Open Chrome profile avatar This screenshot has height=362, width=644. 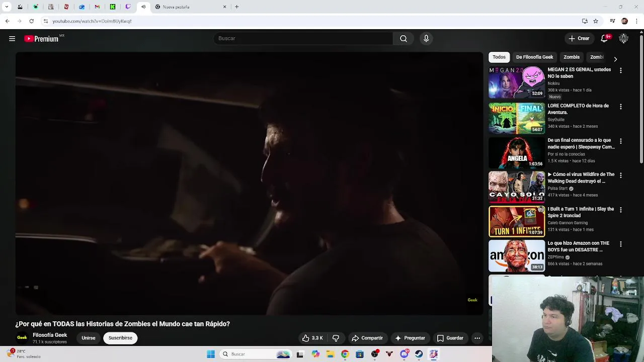[624, 21]
